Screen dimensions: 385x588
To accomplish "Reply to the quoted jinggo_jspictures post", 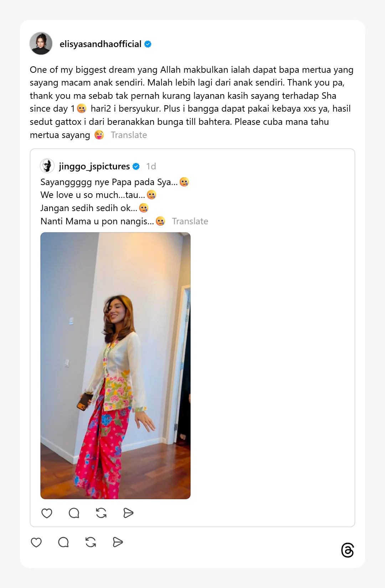I will 74,513.
